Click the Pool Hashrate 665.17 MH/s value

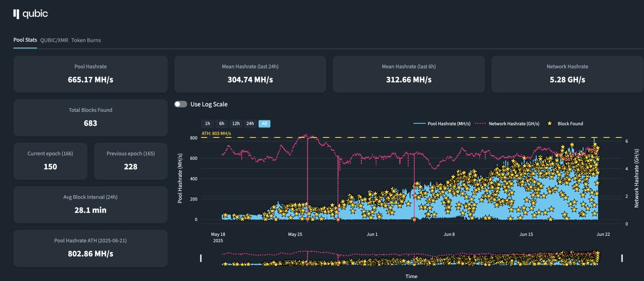click(90, 80)
